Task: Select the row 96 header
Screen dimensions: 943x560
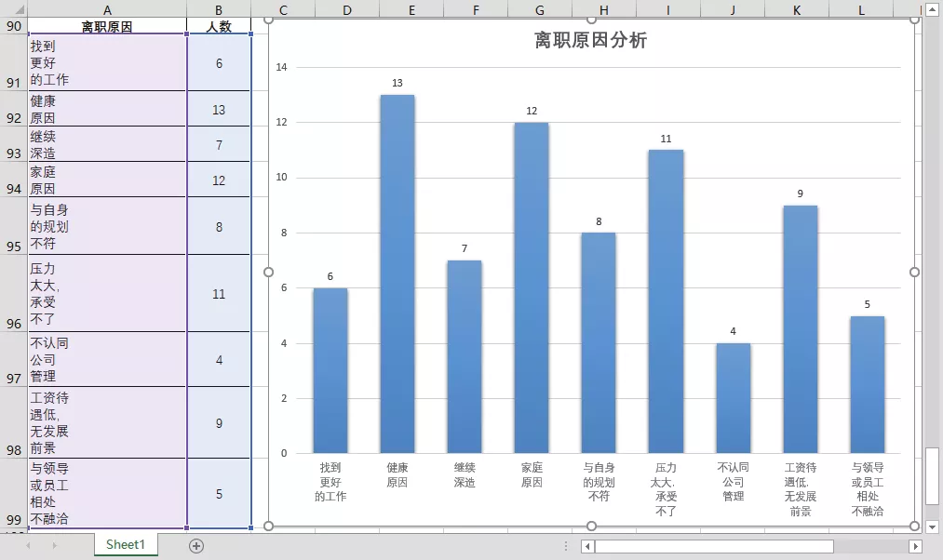Action: 13,293
